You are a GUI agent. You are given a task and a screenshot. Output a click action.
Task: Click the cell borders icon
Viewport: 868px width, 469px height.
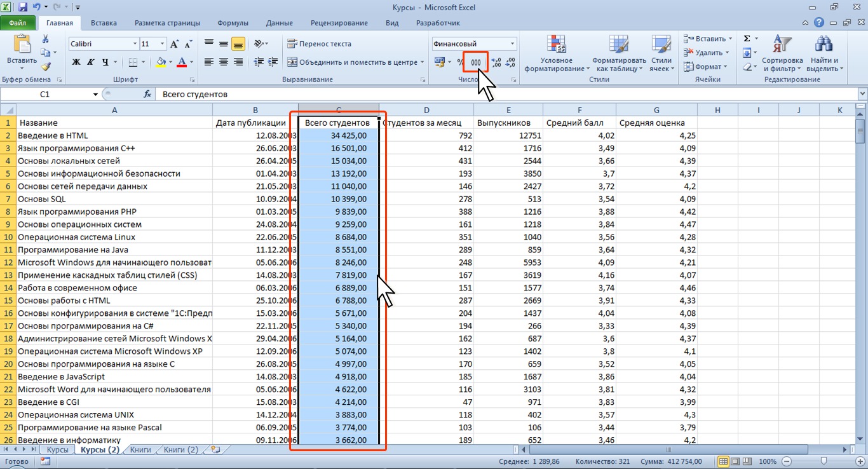pyautogui.click(x=133, y=62)
